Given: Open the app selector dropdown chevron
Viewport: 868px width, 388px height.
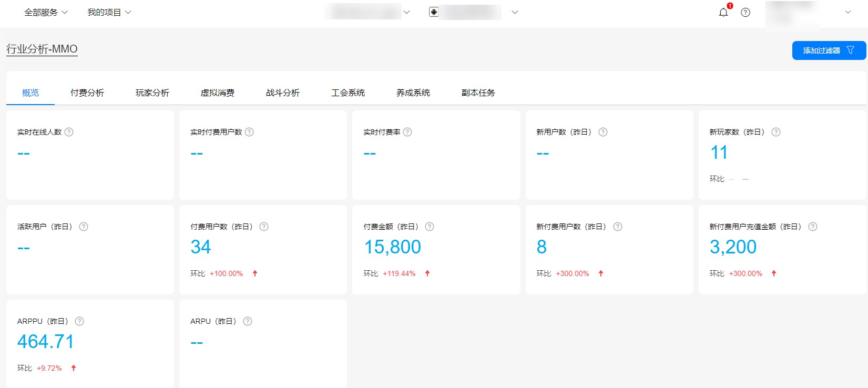Looking at the screenshot, I should (x=515, y=12).
